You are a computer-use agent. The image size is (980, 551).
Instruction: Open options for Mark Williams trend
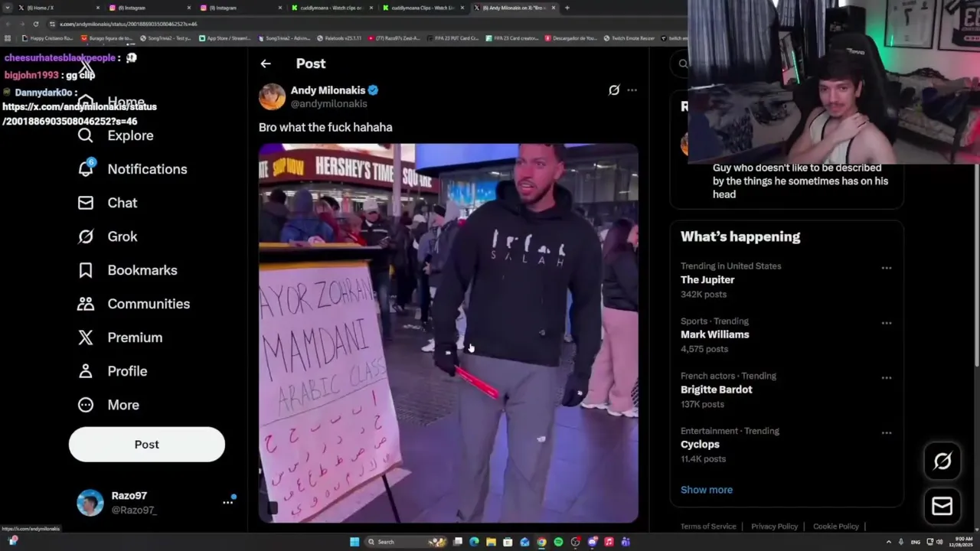click(x=886, y=323)
